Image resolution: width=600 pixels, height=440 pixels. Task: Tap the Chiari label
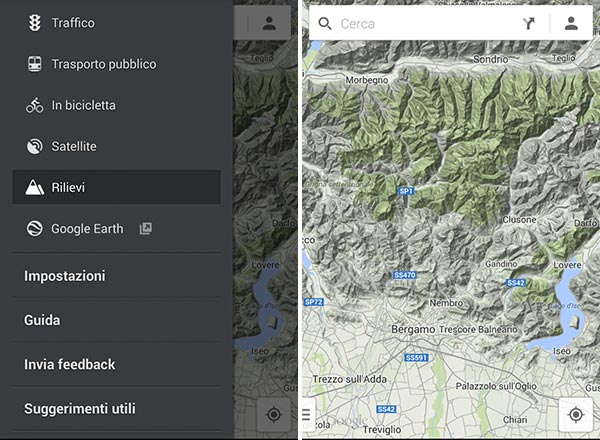(515, 420)
